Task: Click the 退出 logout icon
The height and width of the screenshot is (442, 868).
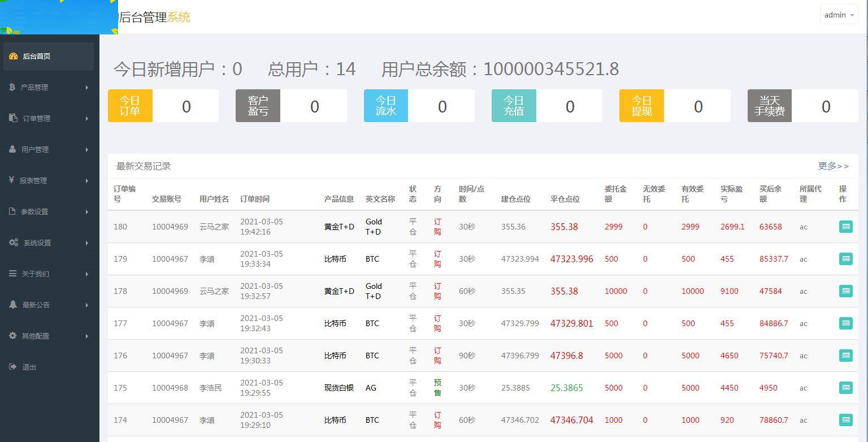Action: tap(12, 367)
